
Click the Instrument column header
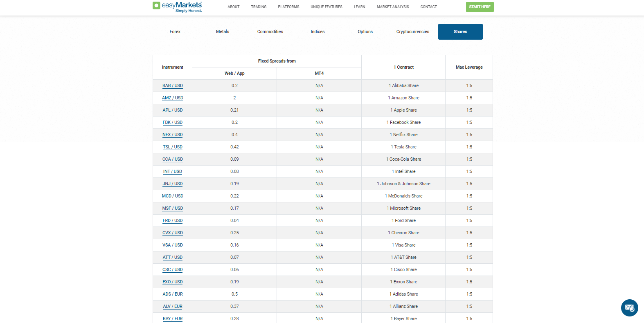pyautogui.click(x=173, y=67)
